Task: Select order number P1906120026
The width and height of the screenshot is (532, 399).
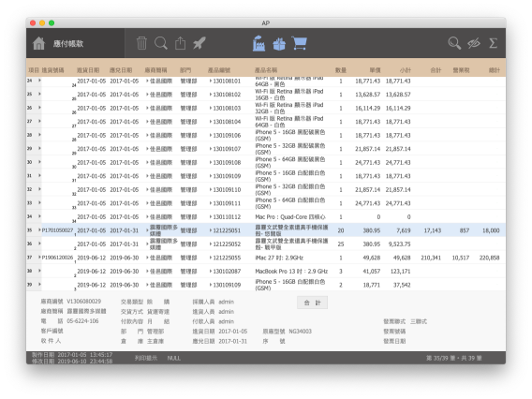Action: [x=57, y=258]
